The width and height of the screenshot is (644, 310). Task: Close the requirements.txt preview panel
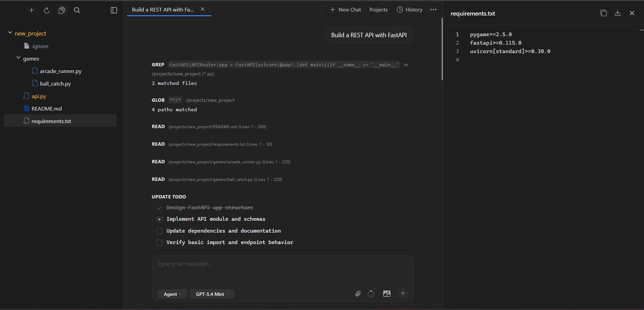pos(632,13)
